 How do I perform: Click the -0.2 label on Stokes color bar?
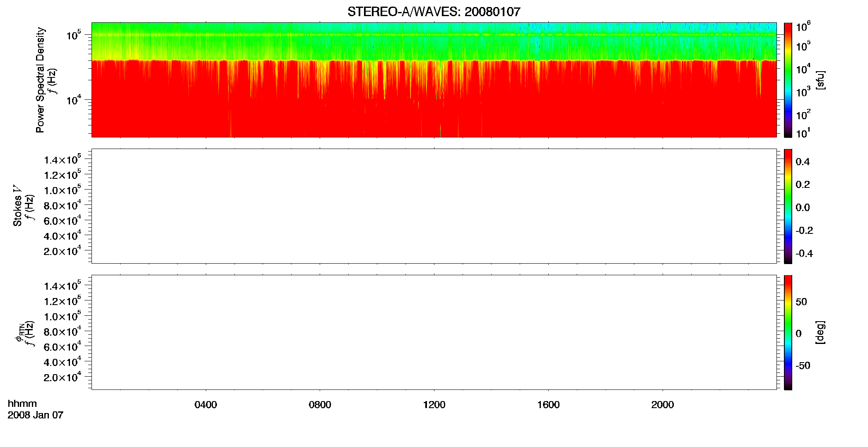click(804, 231)
